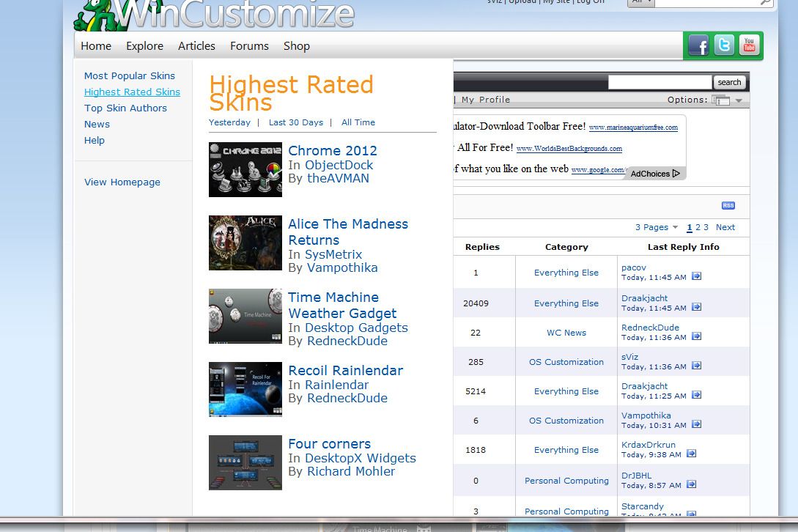Switch to the Yesterday filter
The width and height of the screenshot is (798, 532).
(229, 122)
